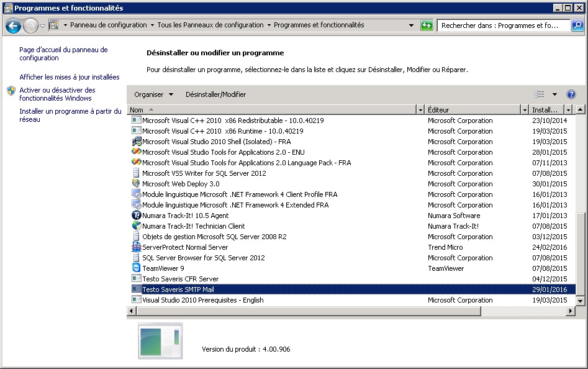The width and height of the screenshot is (588, 369).
Task: Expand the address bar history dropdown
Action: coord(412,25)
